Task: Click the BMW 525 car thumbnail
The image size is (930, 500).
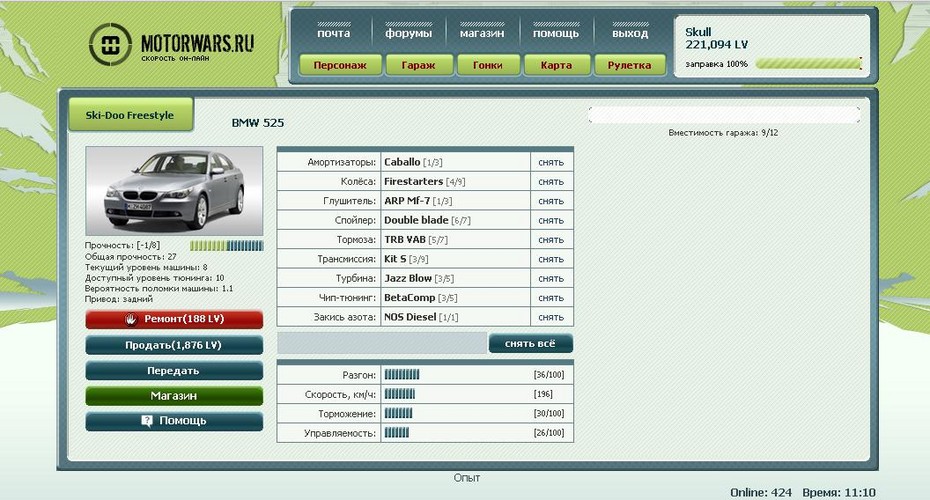Action: [174, 191]
